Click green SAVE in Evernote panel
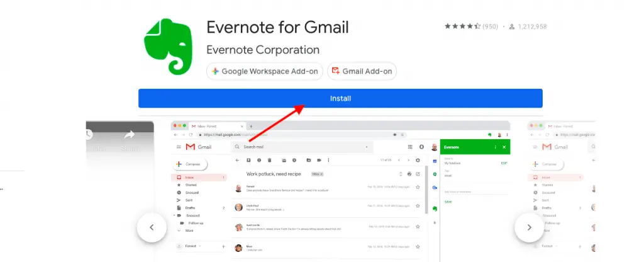644x262 pixels. click(448, 202)
